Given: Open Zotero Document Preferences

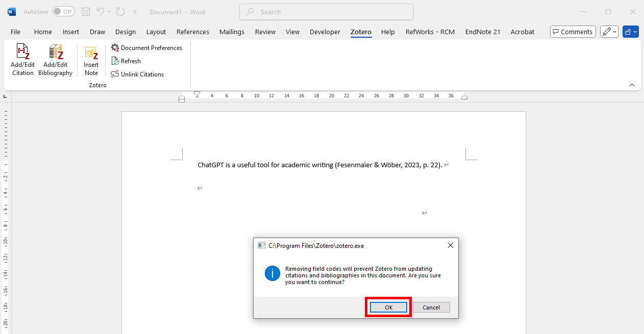Looking at the screenshot, I should click(x=146, y=48).
